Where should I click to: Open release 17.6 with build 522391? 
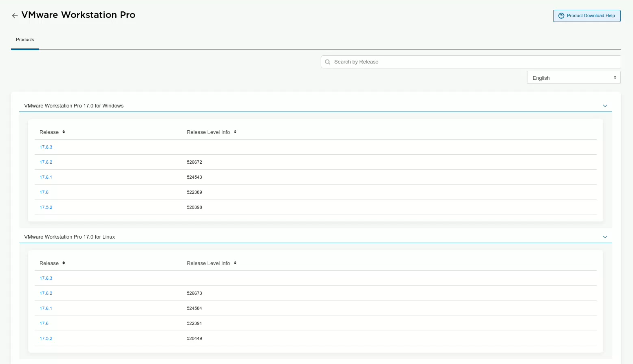(x=44, y=323)
